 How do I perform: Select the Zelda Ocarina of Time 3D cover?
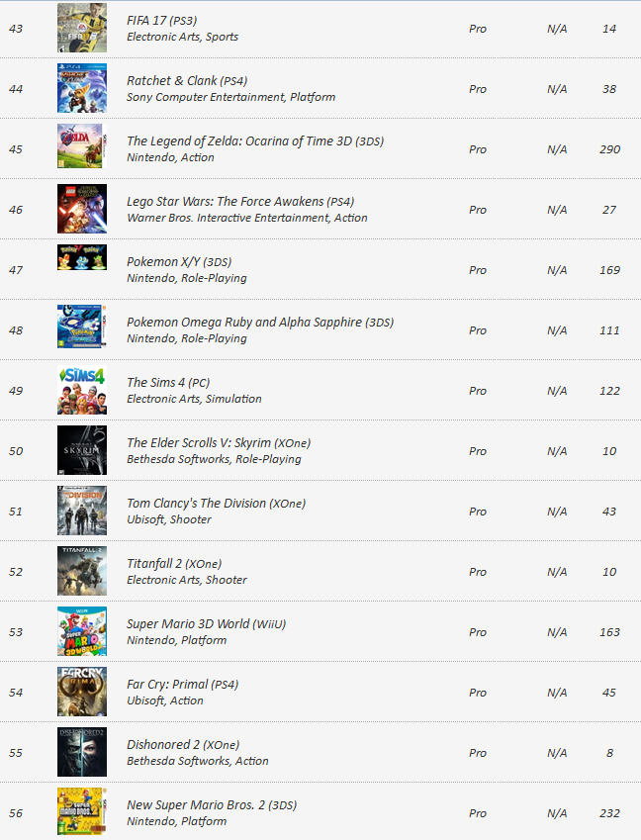82,146
